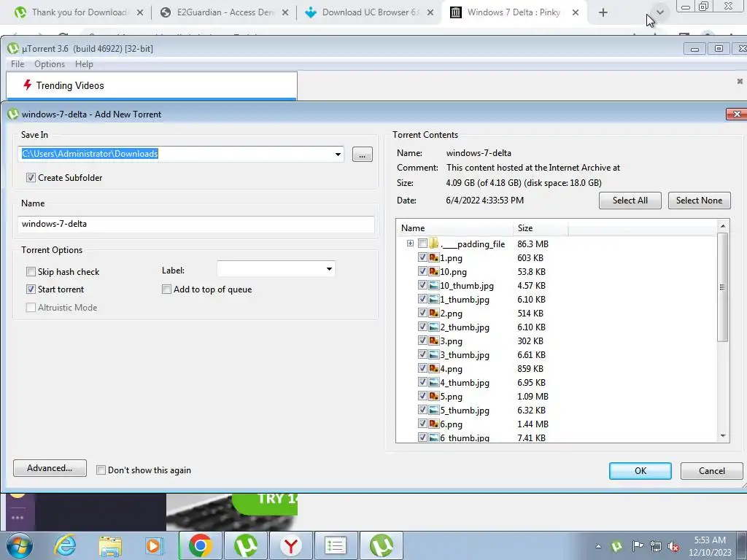Click uTorrent tray icon in system tray
Image resolution: width=747 pixels, height=560 pixels.
616,545
